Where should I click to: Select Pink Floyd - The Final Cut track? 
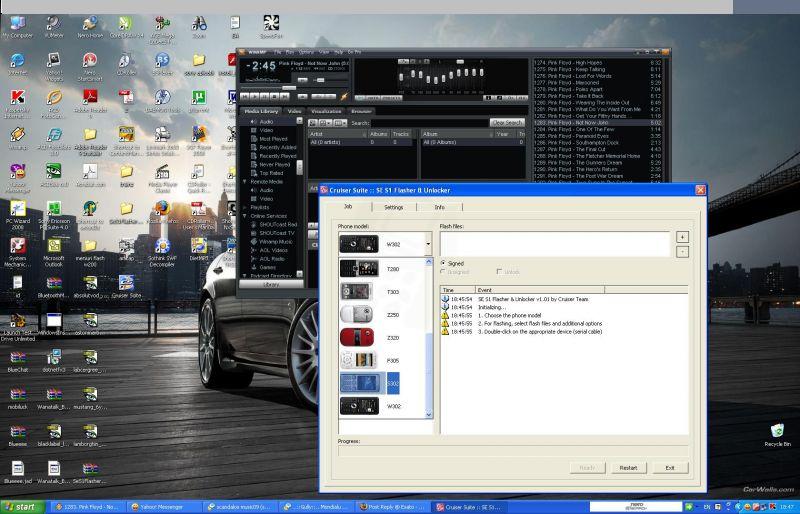597,150
